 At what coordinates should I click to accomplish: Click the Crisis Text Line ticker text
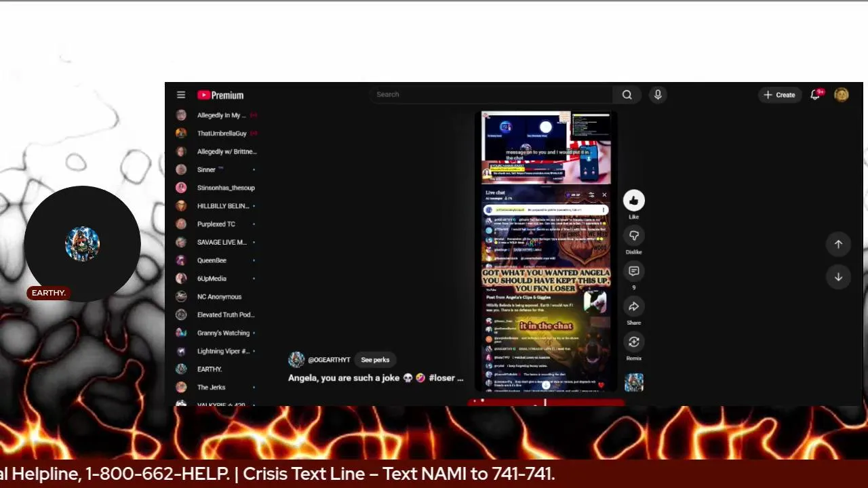click(399, 474)
